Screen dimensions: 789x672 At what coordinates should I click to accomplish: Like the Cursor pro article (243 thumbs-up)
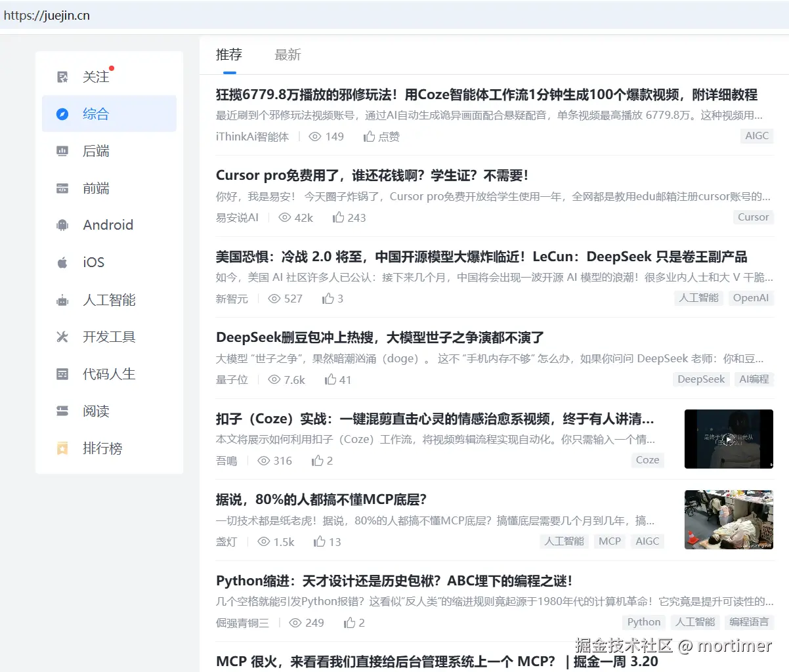pos(339,217)
